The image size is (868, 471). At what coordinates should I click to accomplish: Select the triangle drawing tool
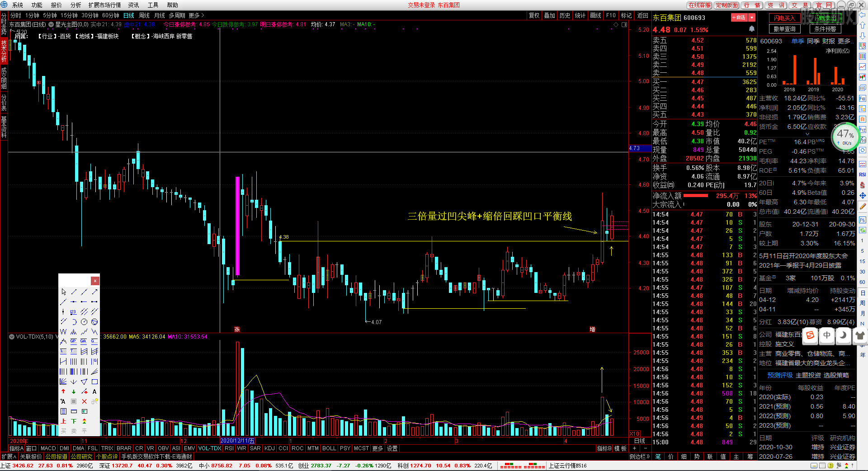pyautogui.click(x=84, y=382)
